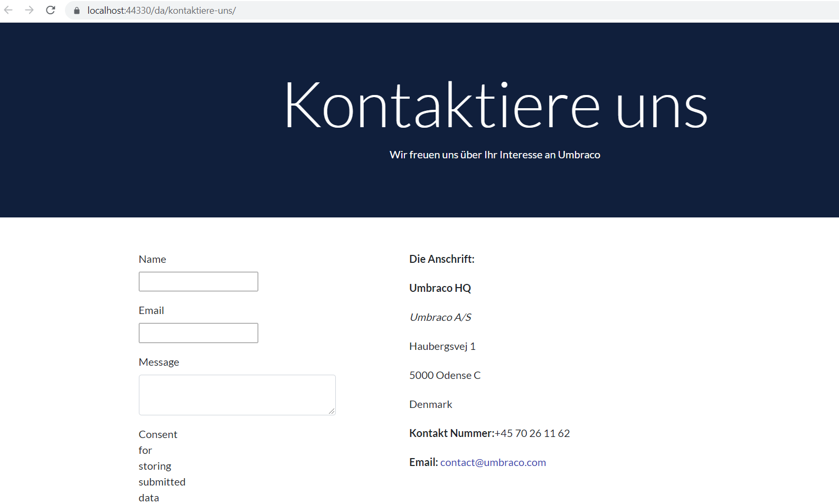
Task: Click the Umbraco HQ bold text
Action: (x=440, y=288)
